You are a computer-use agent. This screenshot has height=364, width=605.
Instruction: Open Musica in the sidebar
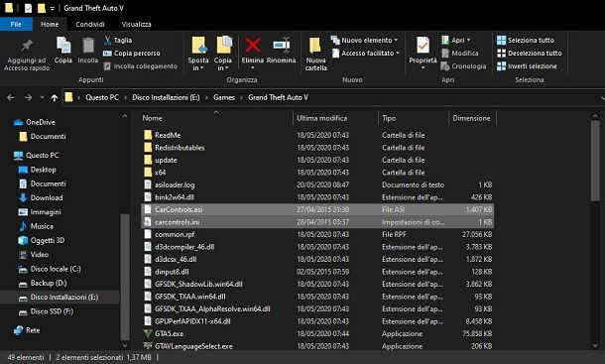[x=36, y=226]
